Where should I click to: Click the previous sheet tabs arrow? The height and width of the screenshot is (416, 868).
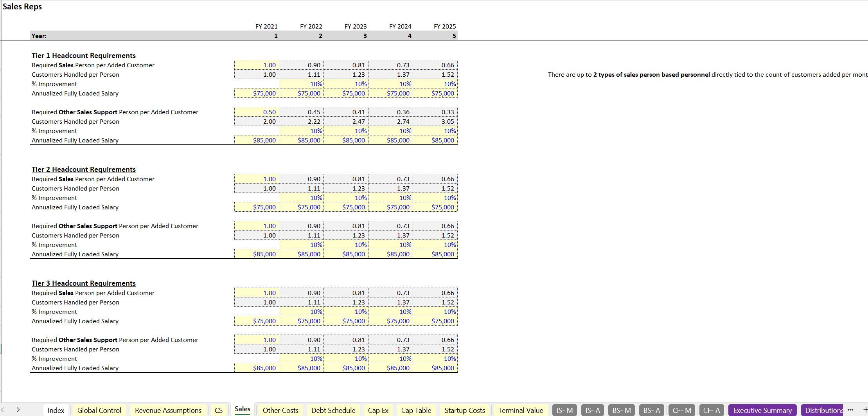3,410
